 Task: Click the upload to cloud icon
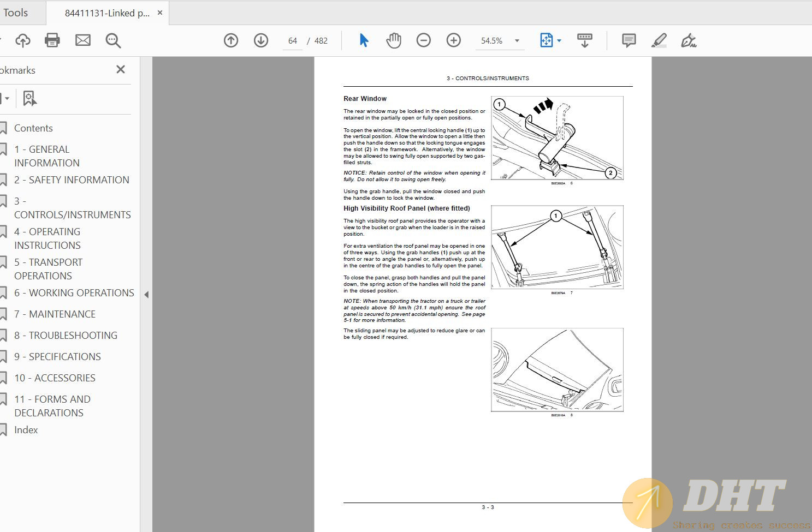coord(22,40)
